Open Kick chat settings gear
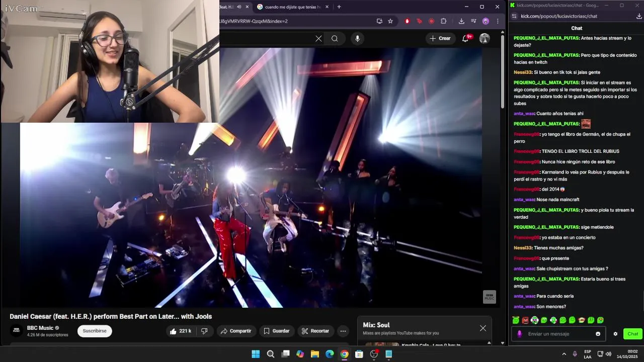Screen dimensions: 644x362 [x=615, y=334]
